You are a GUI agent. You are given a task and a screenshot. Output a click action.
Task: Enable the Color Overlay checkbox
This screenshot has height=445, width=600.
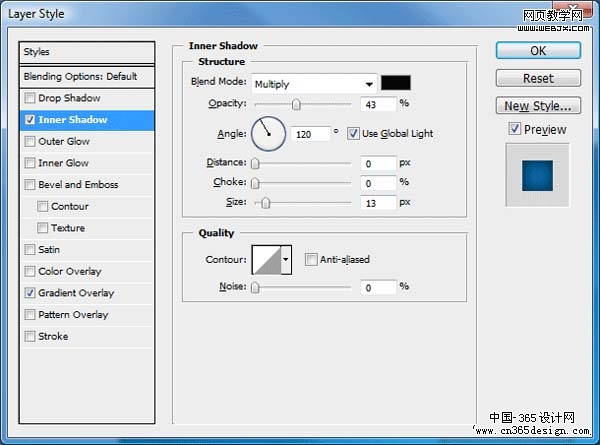coord(29,271)
